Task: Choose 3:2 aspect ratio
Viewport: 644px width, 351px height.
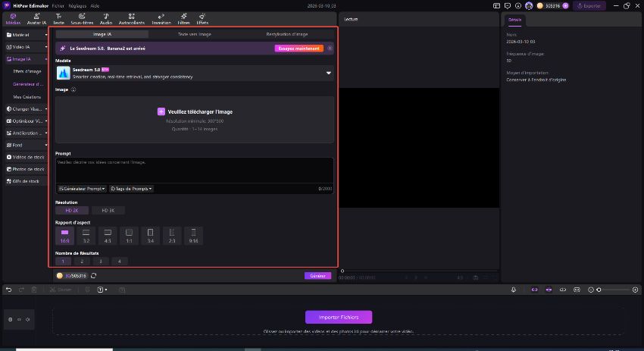Action: pyautogui.click(x=86, y=236)
